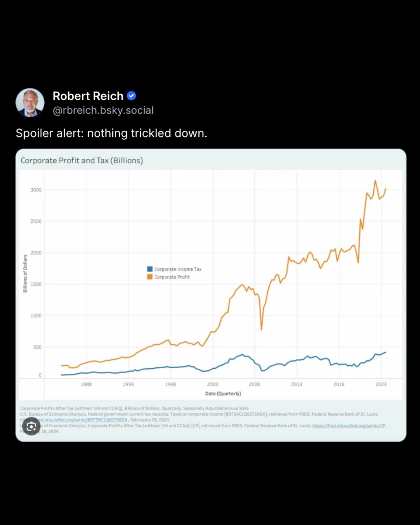Click the blue verified badge icon
Screen dimensions: 420x525
click(132, 96)
